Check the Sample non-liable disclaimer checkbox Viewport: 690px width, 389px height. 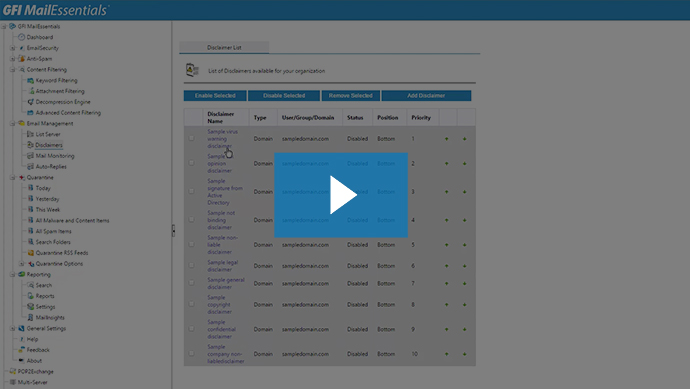click(191, 244)
